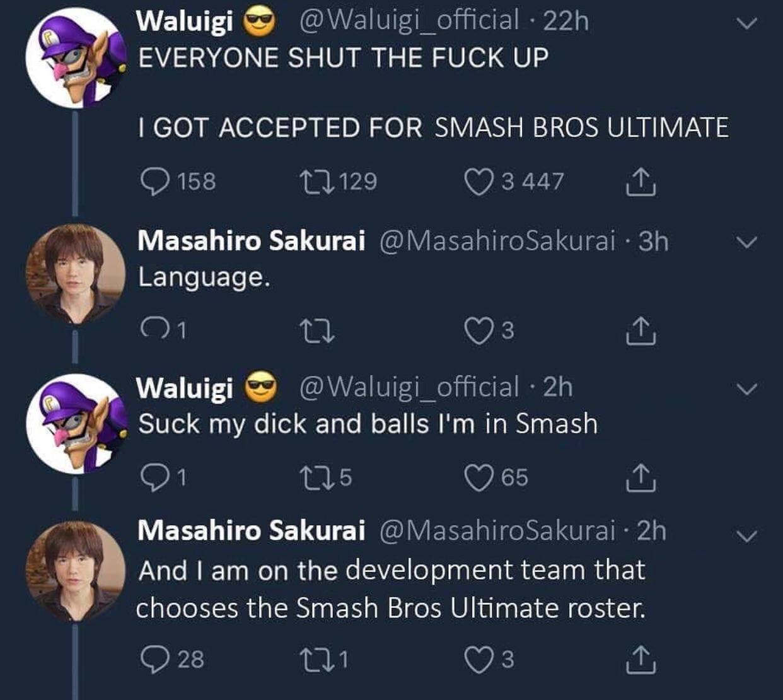This screenshot has width=783, height=700.
Task: Like the tweet with 3 447 likes
Action: pos(478,182)
